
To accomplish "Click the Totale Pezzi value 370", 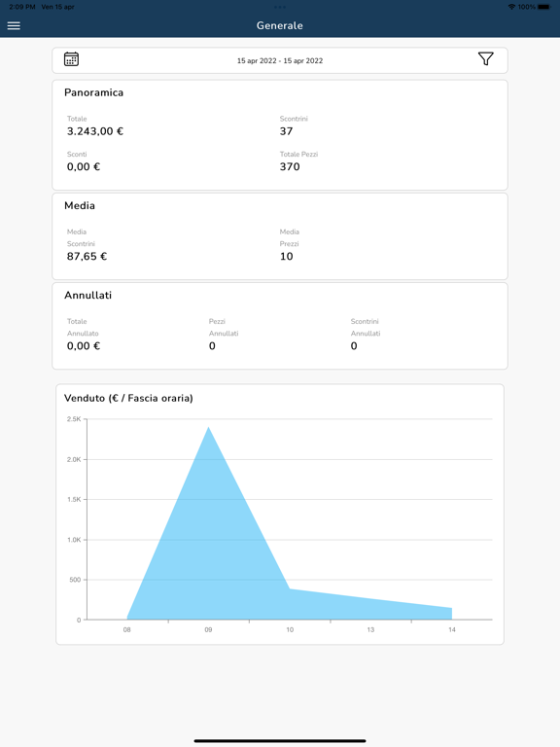I will coord(290,166).
